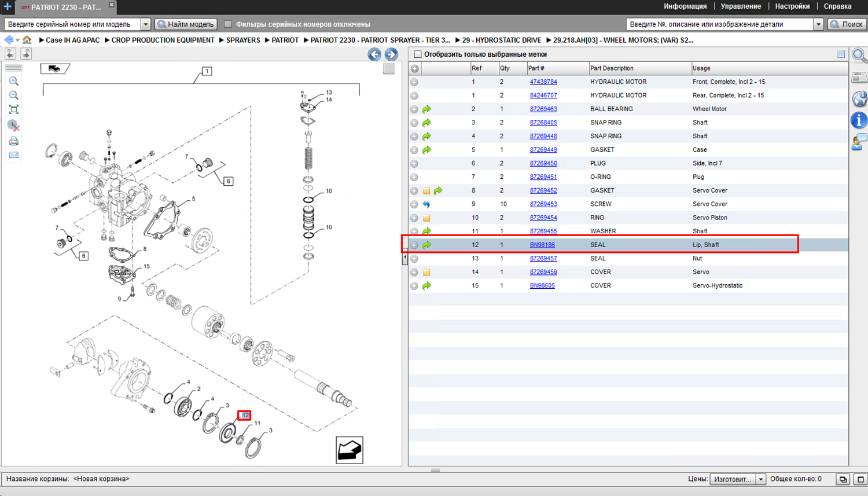Expand the serial number or model dropdown
Screen dimensions: 868x496
146,24
